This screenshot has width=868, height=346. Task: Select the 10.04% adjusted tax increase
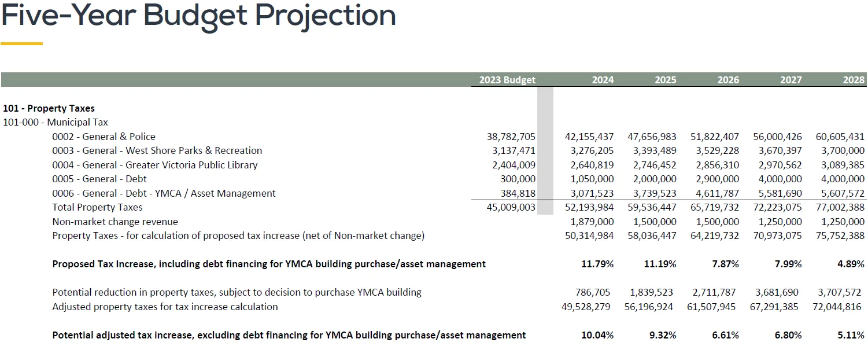tap(597, 335)
